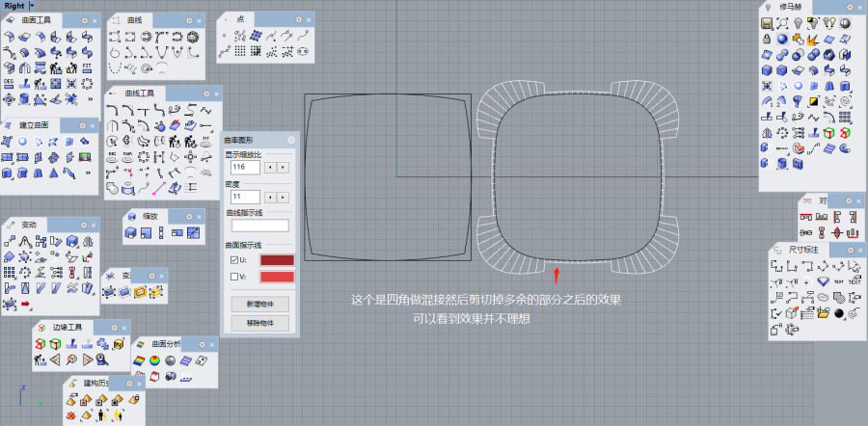Open gear options of 曲面工具 panel
Screen dimensions: 868x426
point(84,20)
